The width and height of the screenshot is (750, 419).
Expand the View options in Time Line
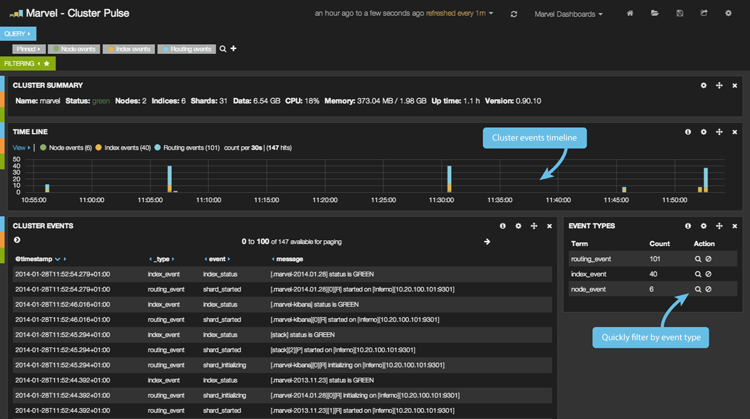[x=20, y=147]
